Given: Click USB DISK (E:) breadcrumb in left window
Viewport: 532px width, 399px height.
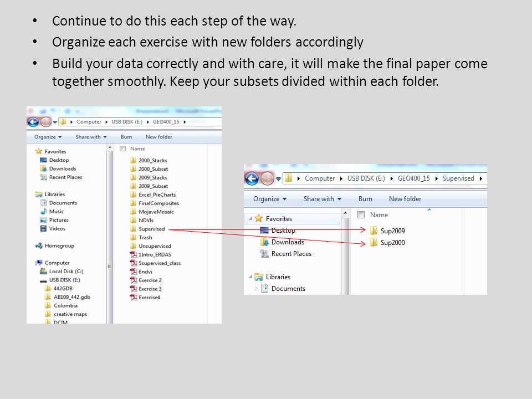Looking at the screenshot, I should click(127, 122).
